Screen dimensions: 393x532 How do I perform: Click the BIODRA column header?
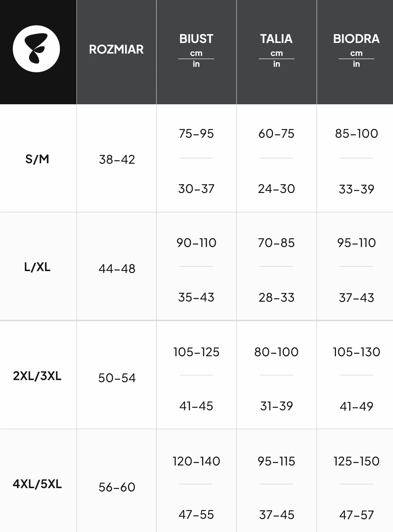click(x=356, y=39)
